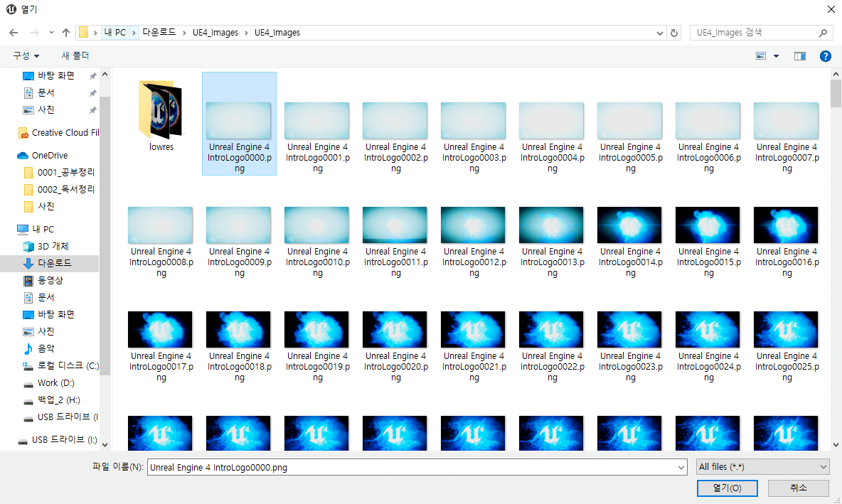
Task: Select IntroLogo0007.png thumbnail
Action: [786, 121]
